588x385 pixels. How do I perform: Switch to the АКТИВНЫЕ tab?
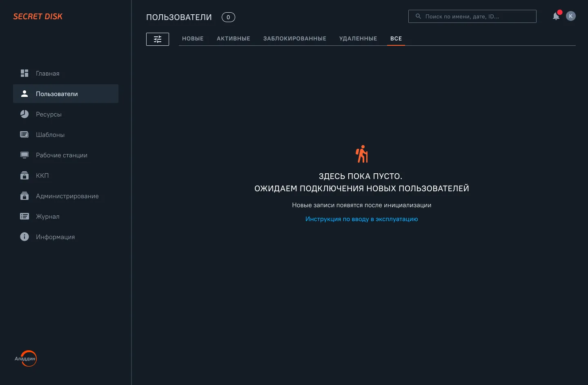point(234,38)
